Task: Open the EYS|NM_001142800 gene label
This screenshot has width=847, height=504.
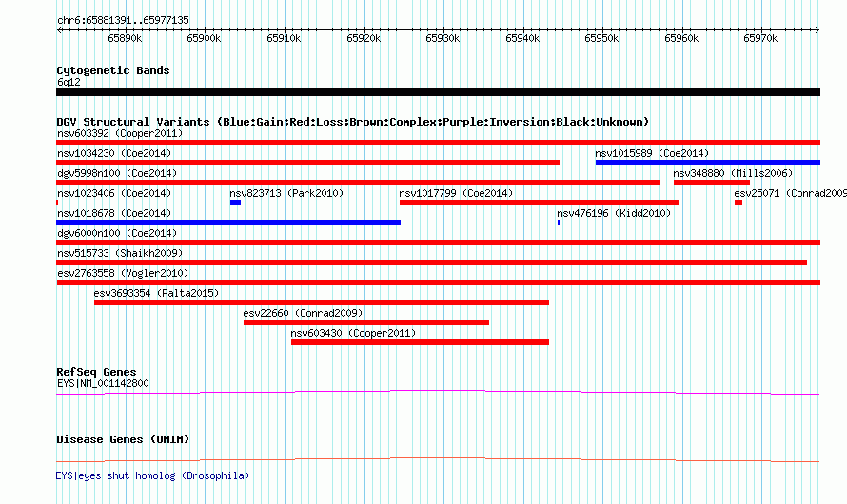Action: (103, 383)
